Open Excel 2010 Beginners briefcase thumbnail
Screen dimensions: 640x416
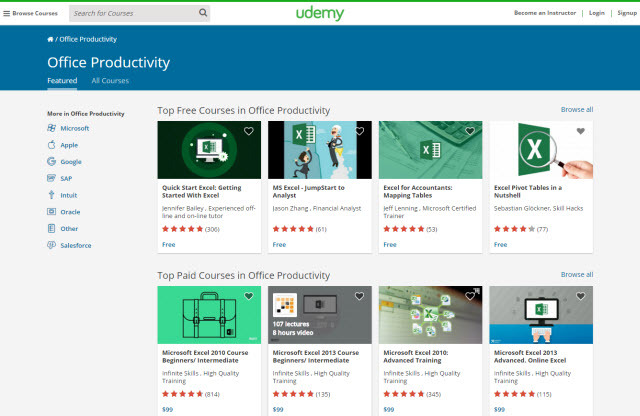209,315
